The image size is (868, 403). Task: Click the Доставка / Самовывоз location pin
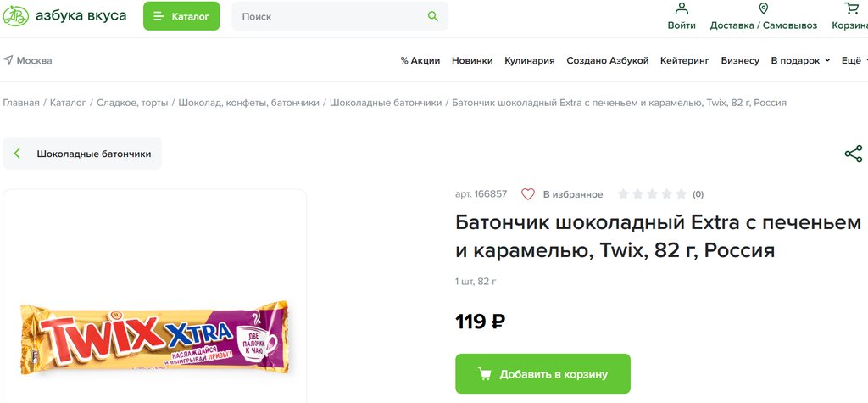pos(763,8)
